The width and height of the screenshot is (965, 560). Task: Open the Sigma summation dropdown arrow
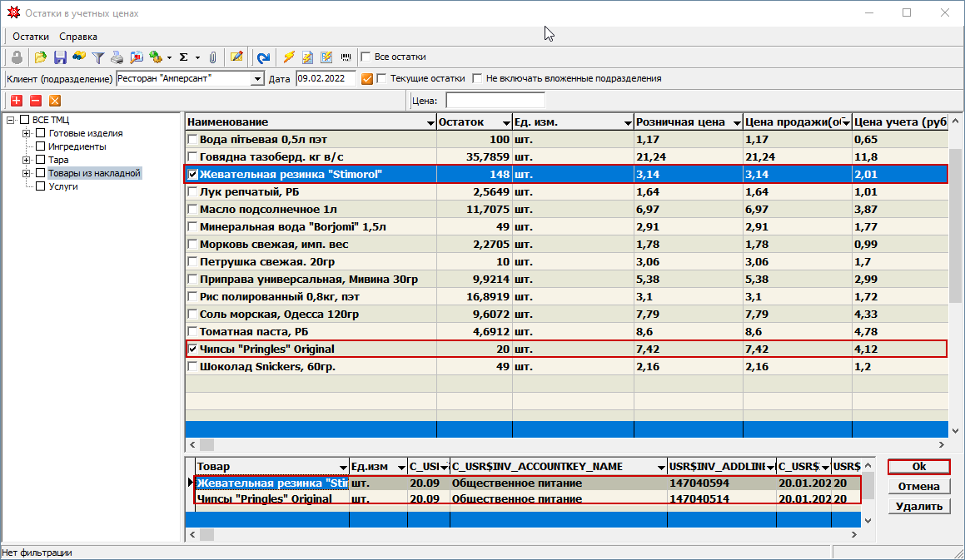click(x=197, y=57)
